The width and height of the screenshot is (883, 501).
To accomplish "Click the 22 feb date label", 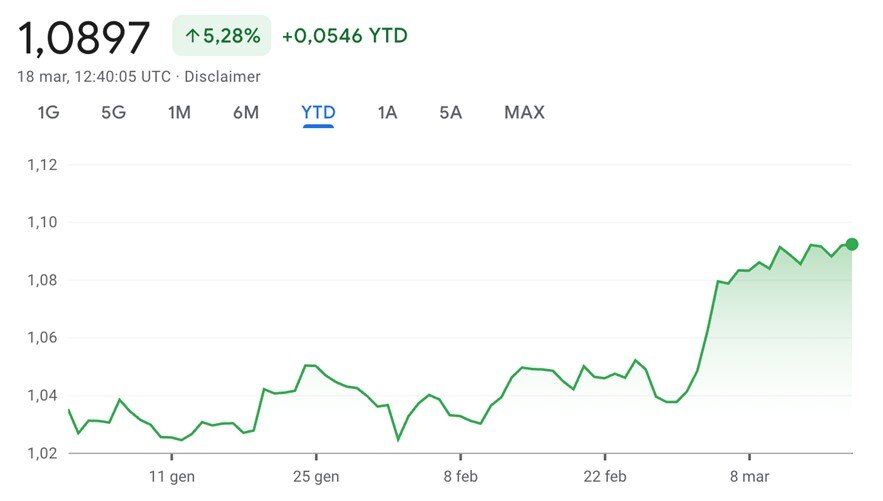I will click(x=606, y=477).
